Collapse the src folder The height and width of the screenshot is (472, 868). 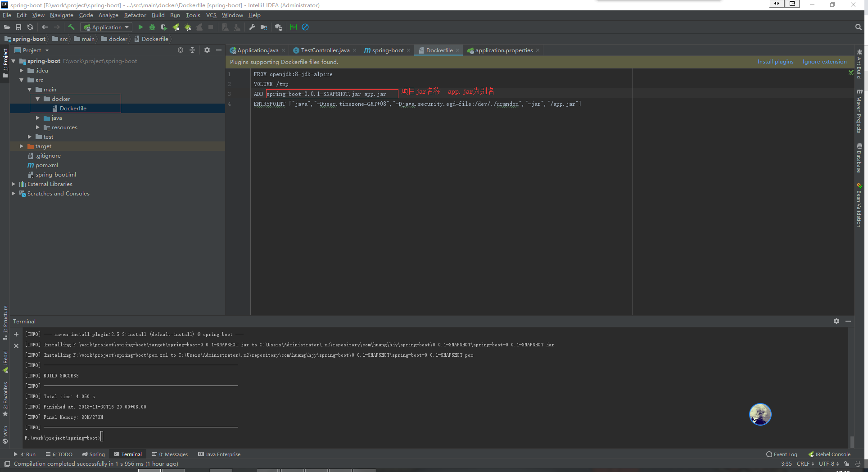click(22, 80)
